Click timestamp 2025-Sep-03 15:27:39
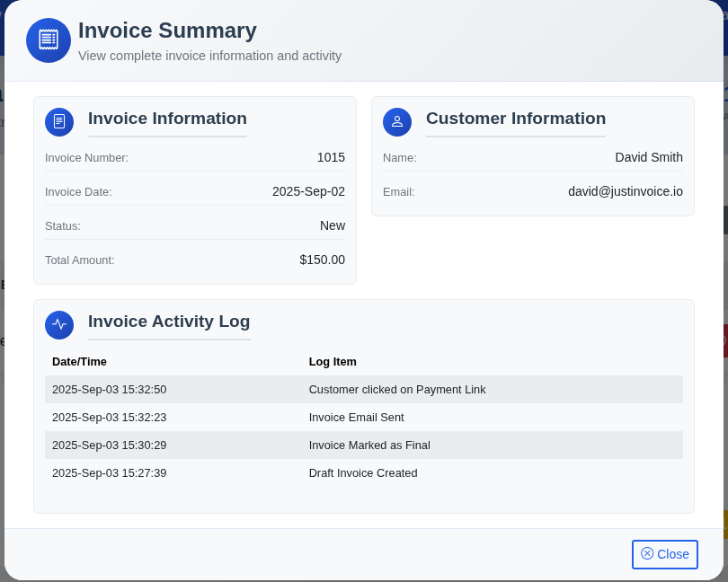This screenshot has height=582, width=728. (109, 473)
